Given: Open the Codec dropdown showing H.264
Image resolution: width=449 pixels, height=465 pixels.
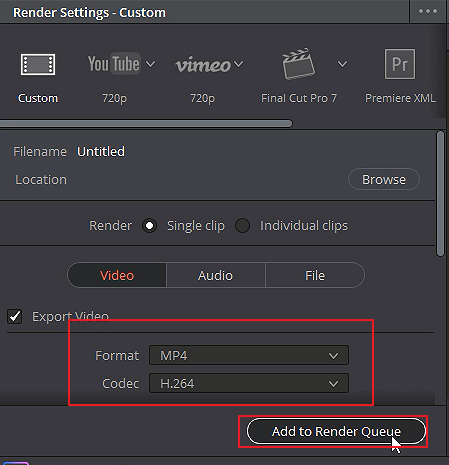Looking at the screenshot, I should [x=249, y=383].
